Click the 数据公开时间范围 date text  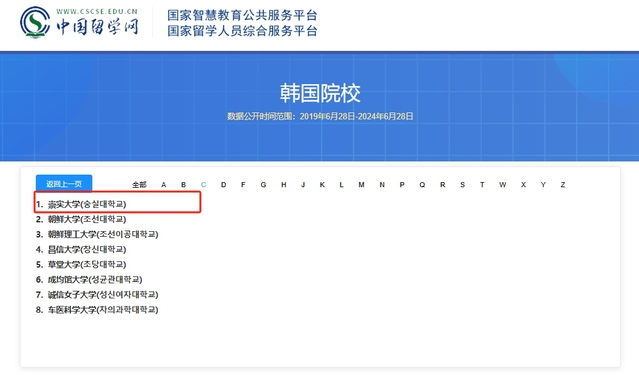[320, 116]
